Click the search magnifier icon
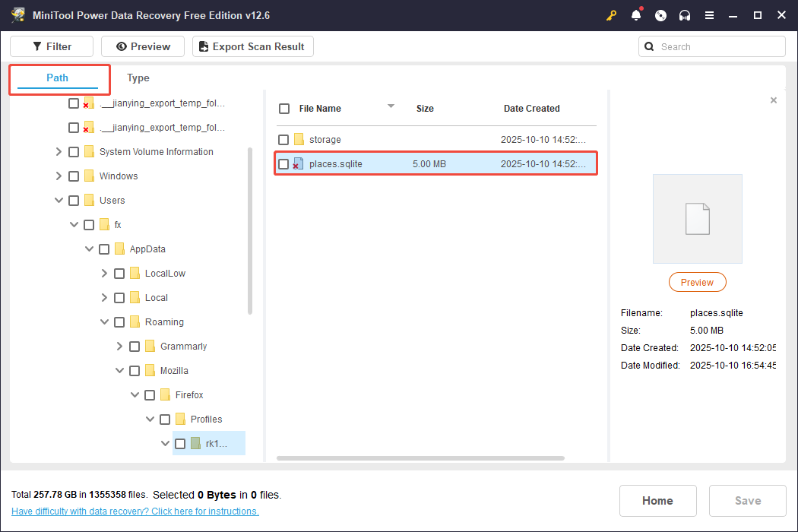The width and height of the screenshot is (798, 532). click(x=649, y=46)
